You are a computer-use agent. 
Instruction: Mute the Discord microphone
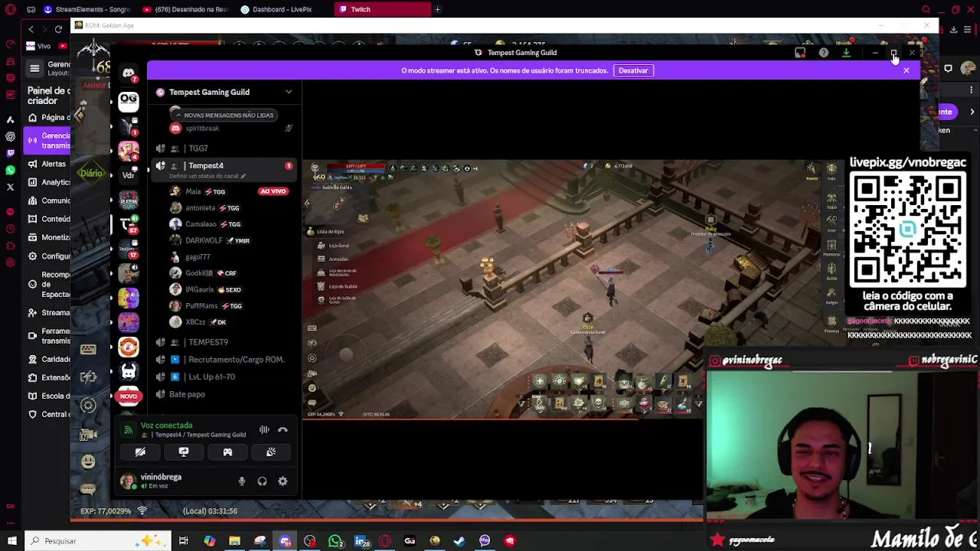coord(242,481)
